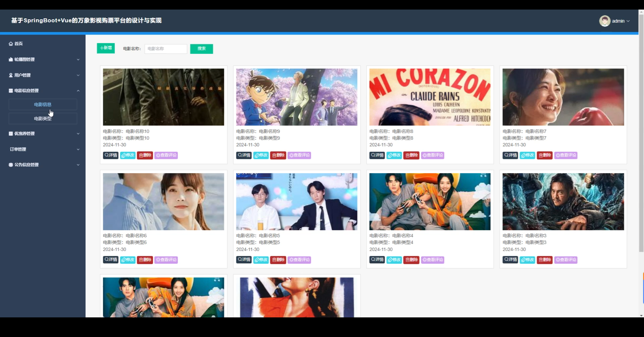
Task: Click the home icon beside 首页
Action: (11, 44)
